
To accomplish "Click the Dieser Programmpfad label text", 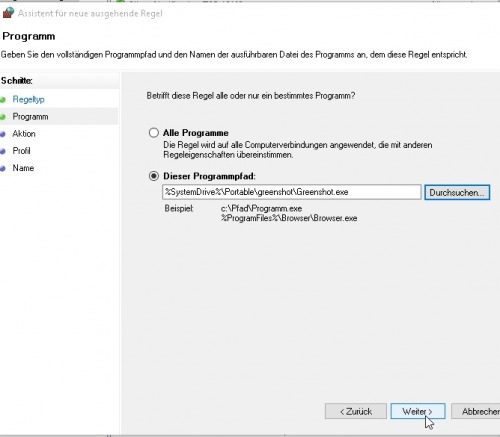I will click(x=209, y=176).
